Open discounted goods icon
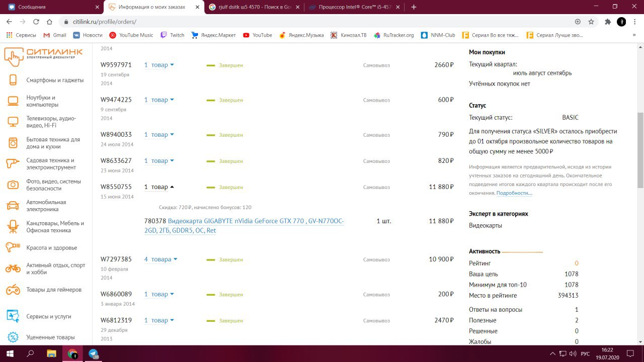Image resolution: width=644 pixels, height=362 pixels. [13, 337]
